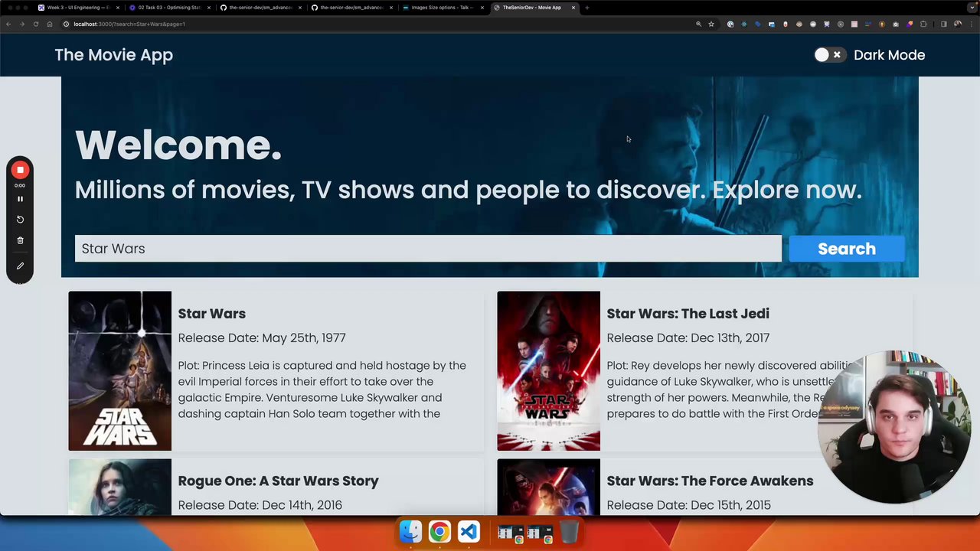Image resolution: width=980 pixels, height=551 pixels.
Task: Reload the current page
Action: point(36,24)
